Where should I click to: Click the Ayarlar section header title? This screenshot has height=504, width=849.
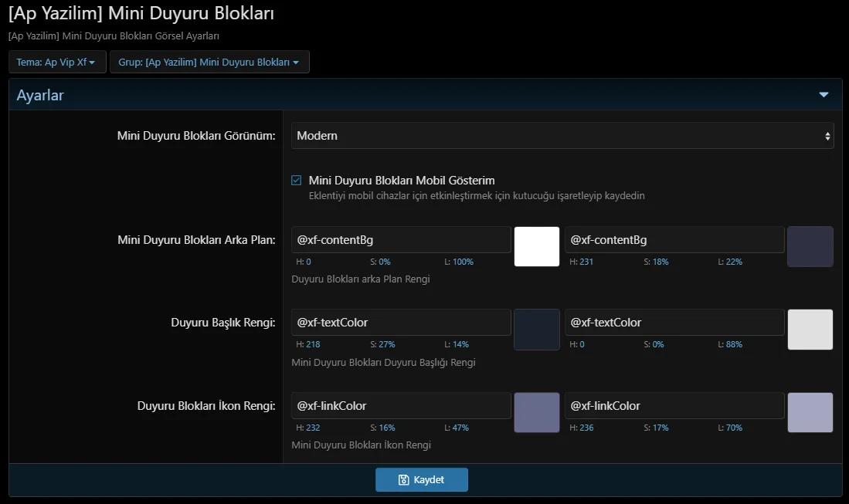pyautogui.click(x=40, y=96)
